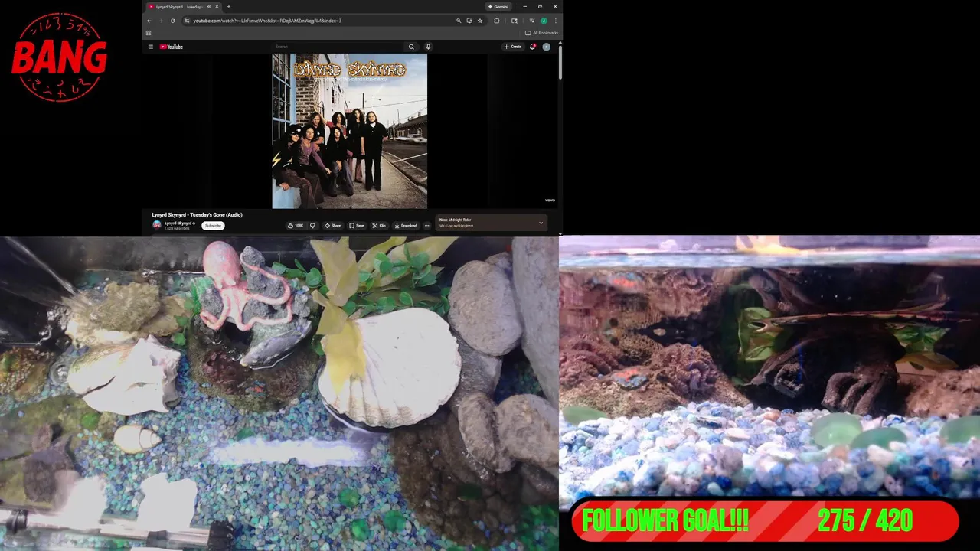Open the YouTube Create button
The height and width of the screenshot is (551, 980).
point(513,47)
